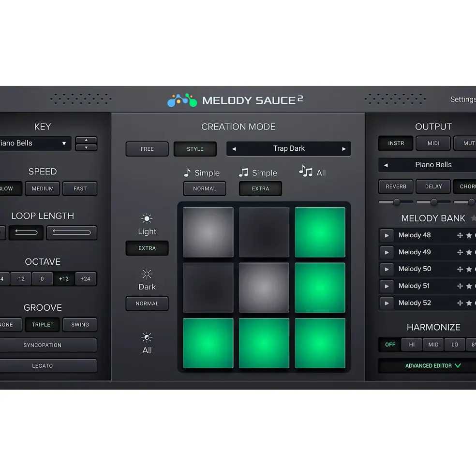476x476 pixels.
Task: Adjust the Reverb amount slider
Action: [x=396, y=202]
